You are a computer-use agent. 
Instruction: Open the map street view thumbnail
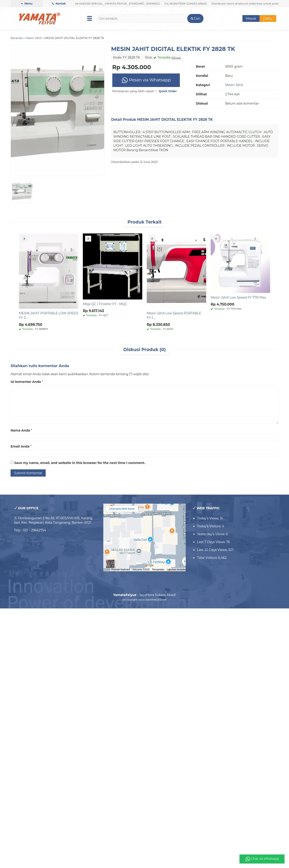click(x=110, y=564)
